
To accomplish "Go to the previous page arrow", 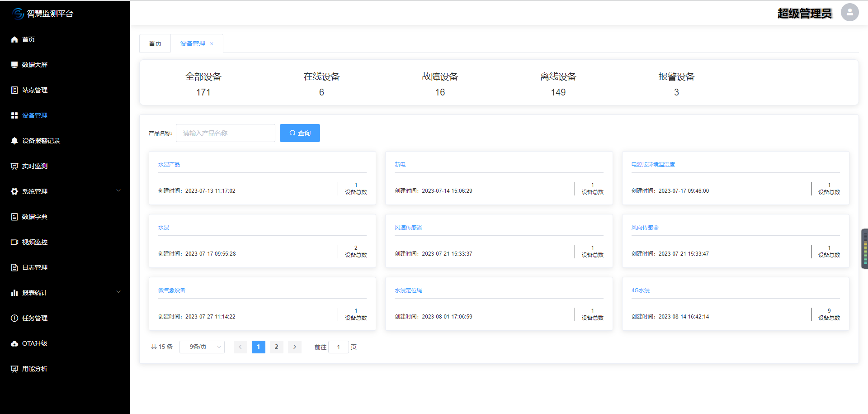I will point(240,347).
